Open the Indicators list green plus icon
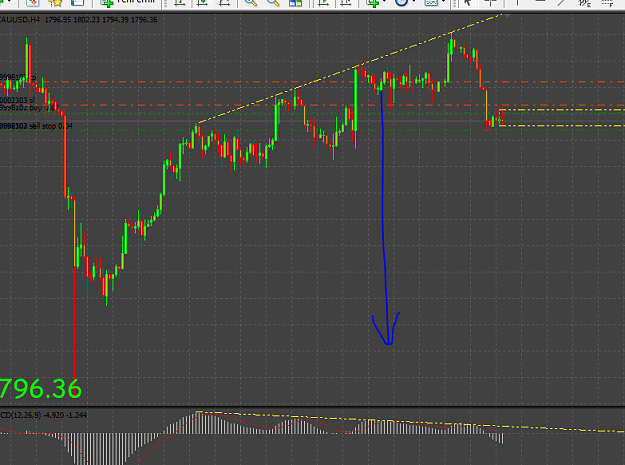625x465 pixels. [373, 2]
